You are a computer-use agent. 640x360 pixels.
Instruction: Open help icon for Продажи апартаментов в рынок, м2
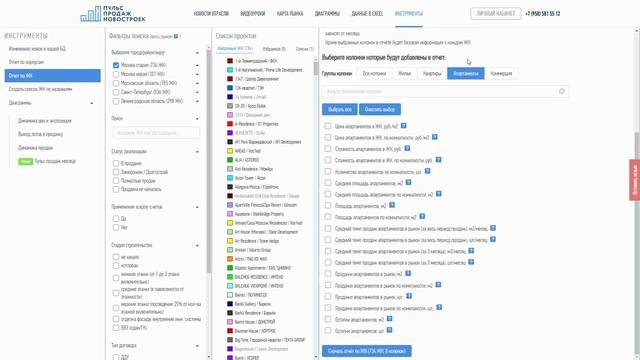pos(408,273)
